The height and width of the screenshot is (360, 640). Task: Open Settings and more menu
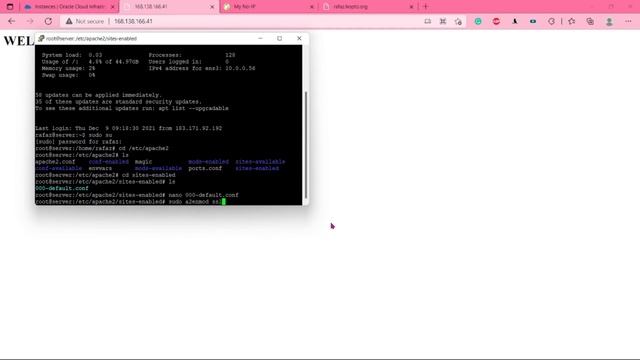[x=628, y=21]
